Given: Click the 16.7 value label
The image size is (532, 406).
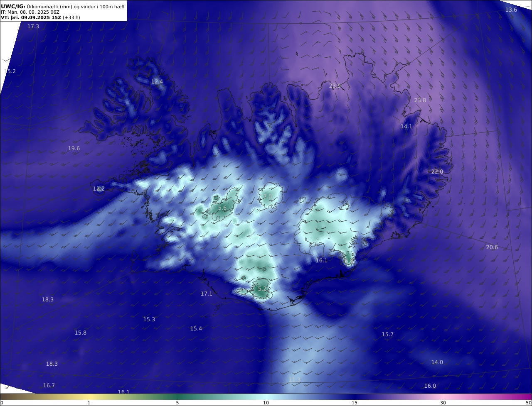Looking at the screenshot, I should (x=49, y=385).
